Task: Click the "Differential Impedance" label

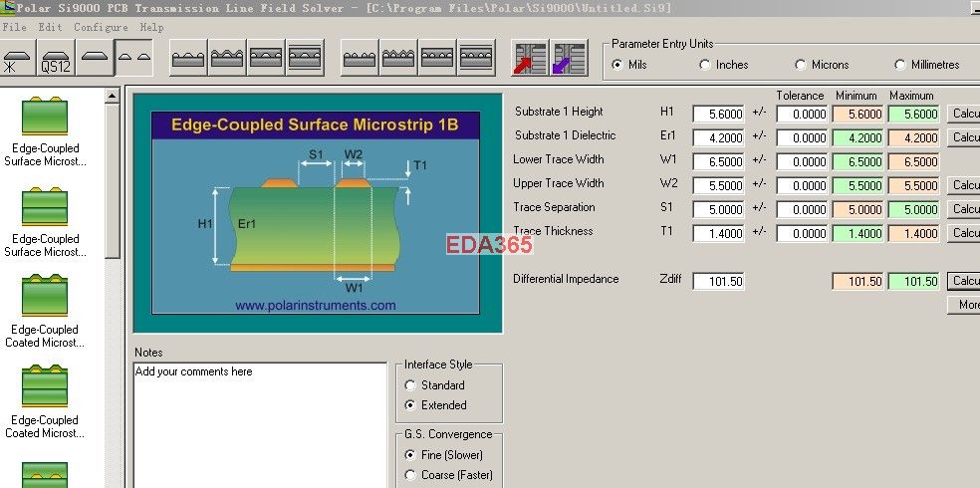Action: pos(566,279)
